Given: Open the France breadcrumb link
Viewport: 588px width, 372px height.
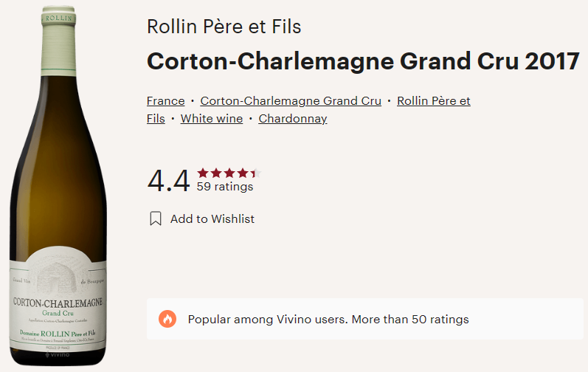Looking at the screenshot, I should click(165, 101).
